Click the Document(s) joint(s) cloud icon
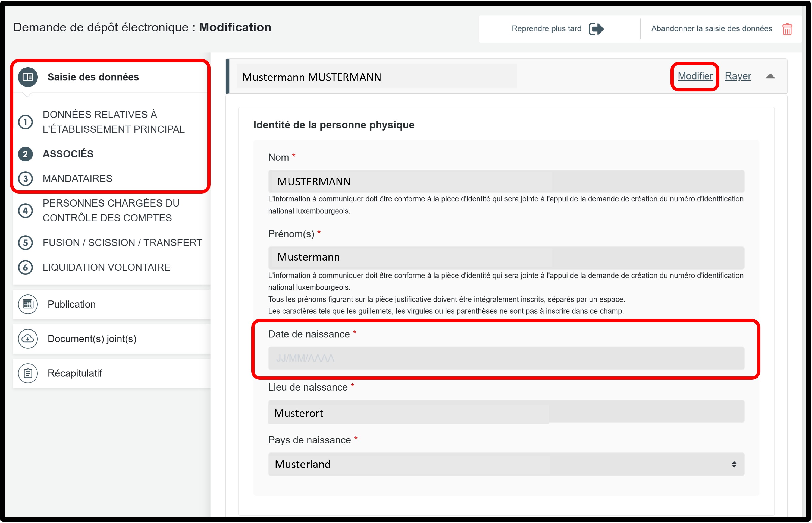812x523 pixels. pyautogui.click(x=27, y=339)
